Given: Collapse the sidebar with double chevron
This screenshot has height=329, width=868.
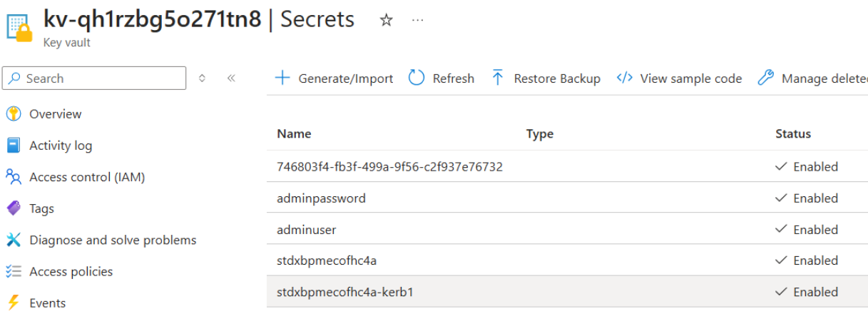Looking at the screenshot, I should click(231, 79).
